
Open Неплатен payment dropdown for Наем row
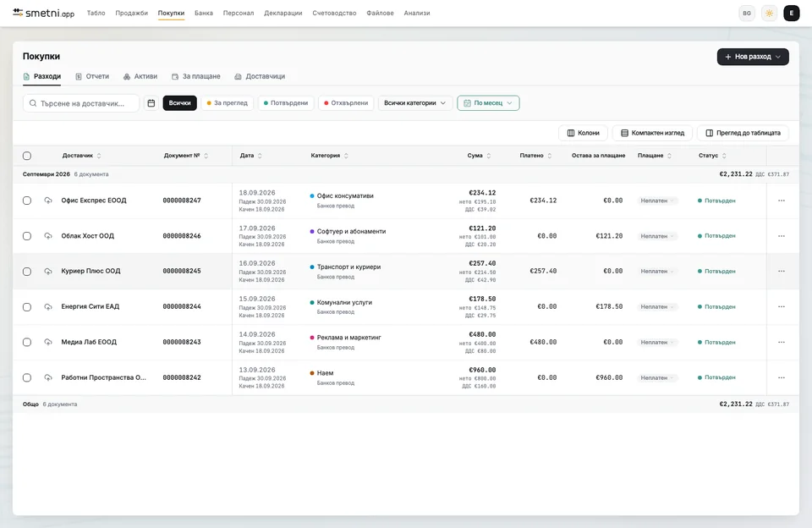pos(657,377)
